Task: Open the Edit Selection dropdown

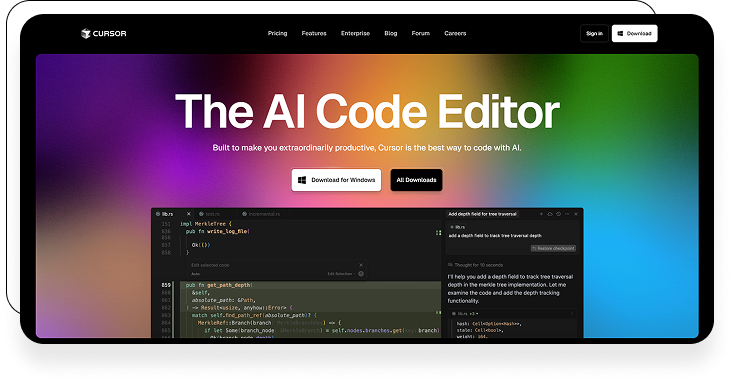Action: [x=340, y=274]
